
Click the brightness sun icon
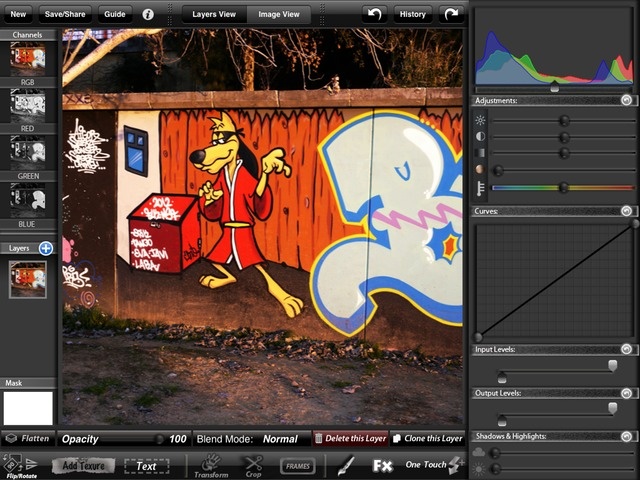(x=480, y=120)
